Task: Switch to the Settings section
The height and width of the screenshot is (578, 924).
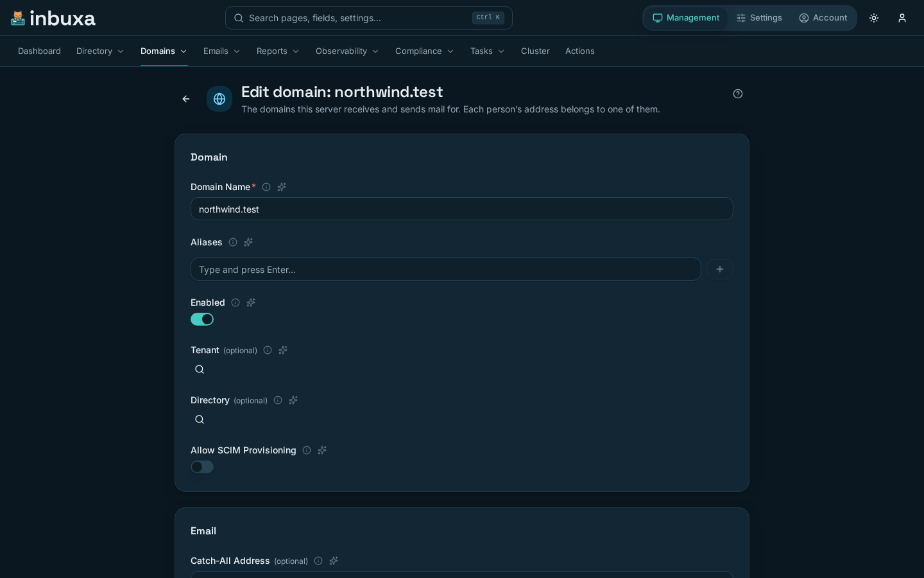Action: [x=759, y=18]
